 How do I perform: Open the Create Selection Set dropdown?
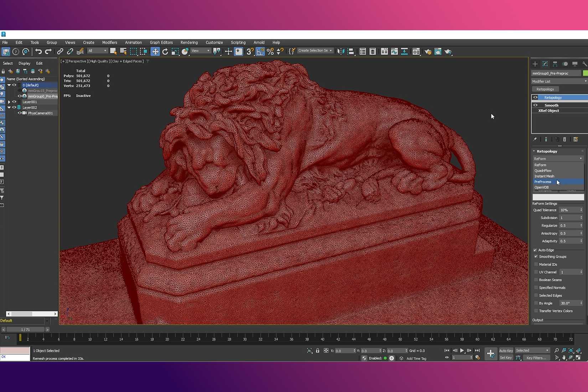pyautogui.click(x=315, y=51)
